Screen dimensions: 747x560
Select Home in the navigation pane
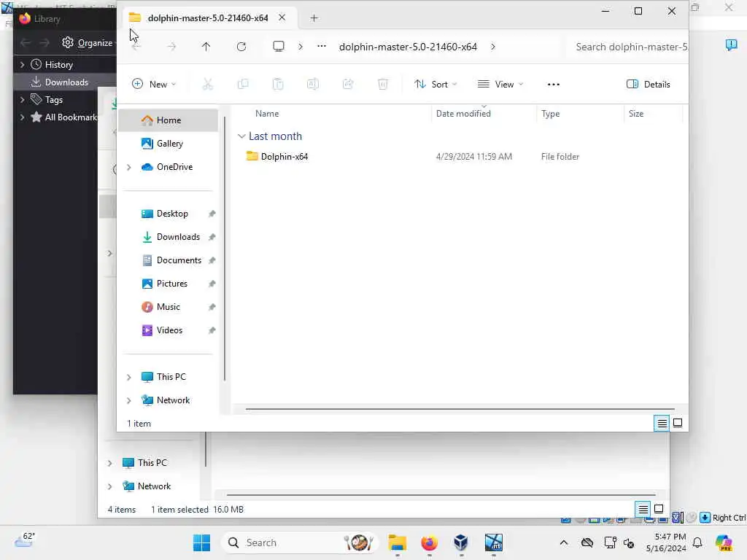click(x=169, y=120)
